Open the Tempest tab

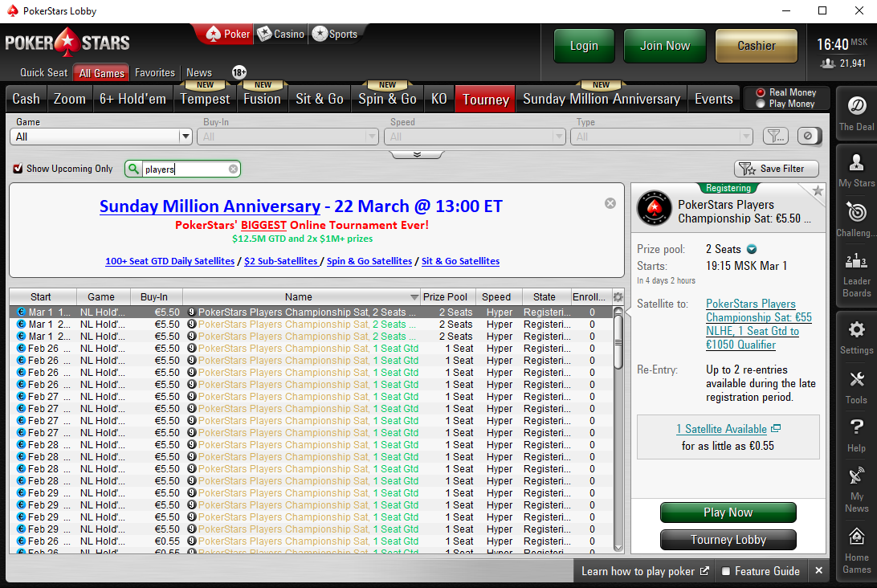(x=205, y=99)
